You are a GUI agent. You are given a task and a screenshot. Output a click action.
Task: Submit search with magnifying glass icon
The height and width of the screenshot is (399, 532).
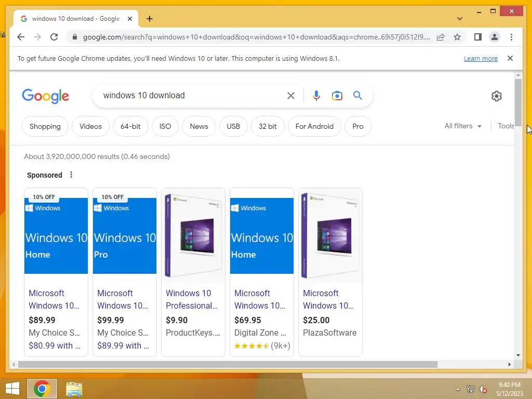(357, 96)
